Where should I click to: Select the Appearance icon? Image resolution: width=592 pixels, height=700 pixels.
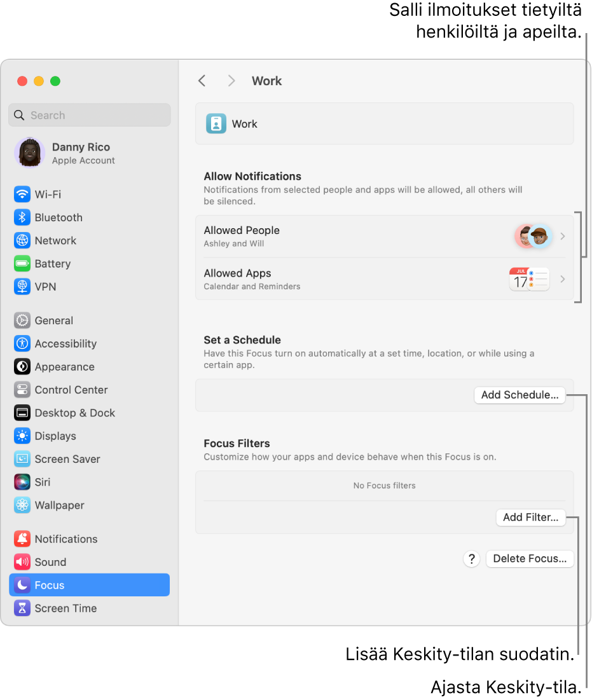(22, 366)
